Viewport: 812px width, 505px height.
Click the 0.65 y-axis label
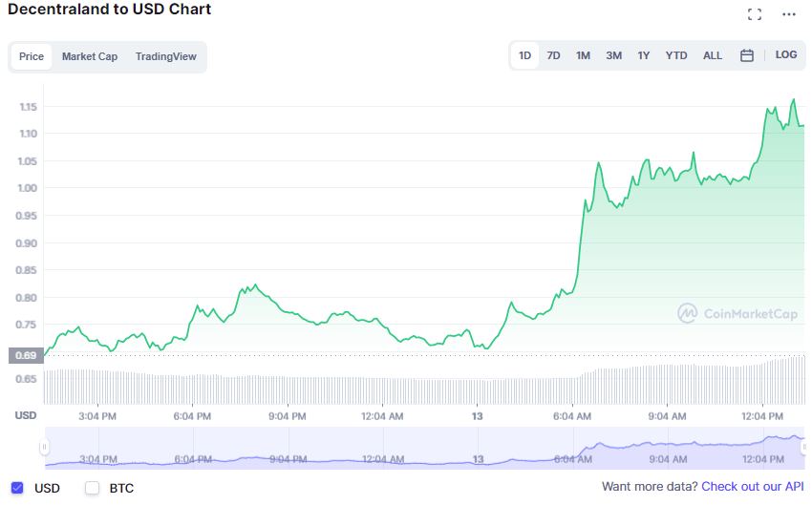click(x=27, y=379)
